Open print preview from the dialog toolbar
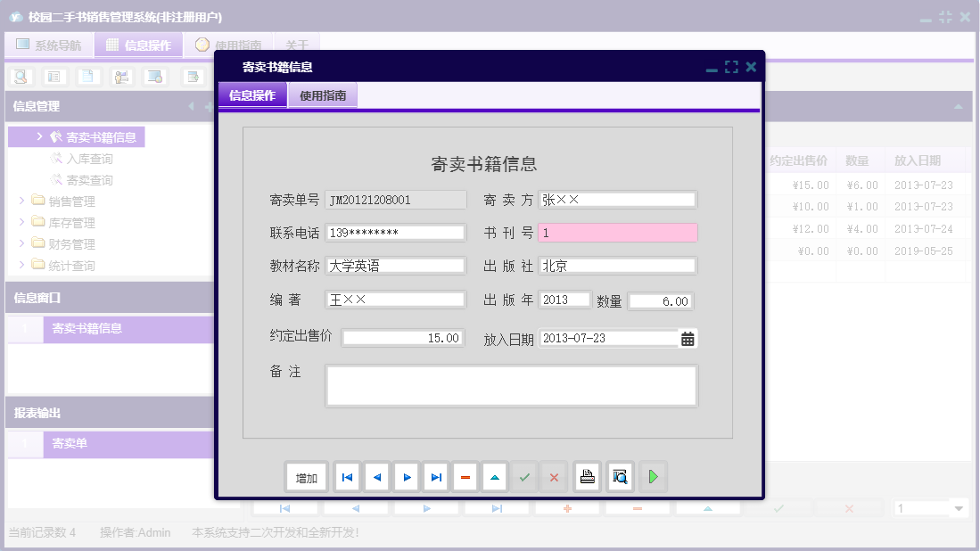 618,476
